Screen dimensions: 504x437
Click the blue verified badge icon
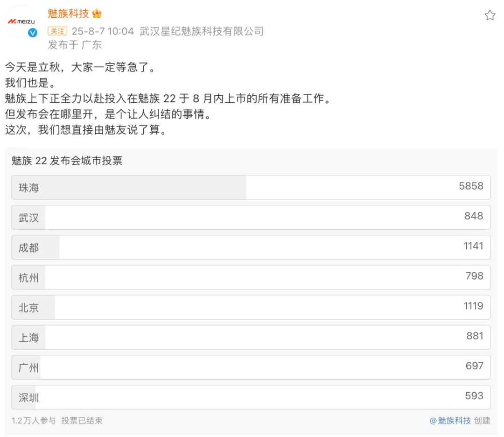33,33
